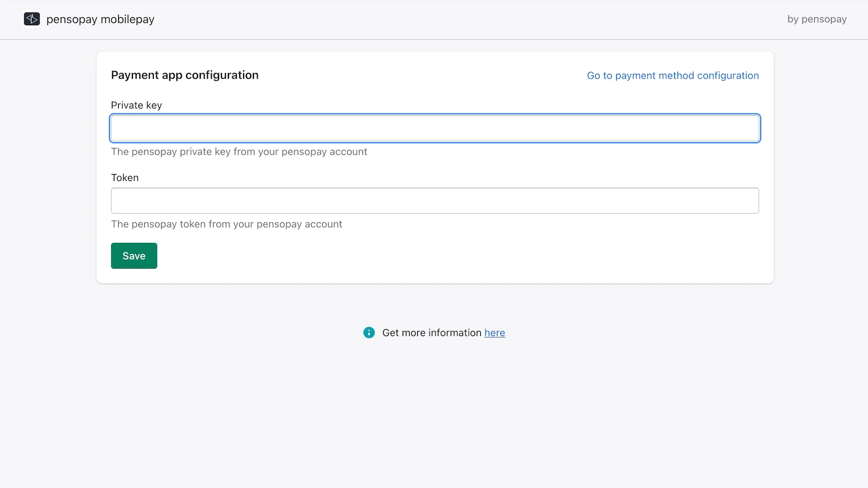Save the payment app configuration
Viewport: 868px width, 488px height.
[134, 256]
